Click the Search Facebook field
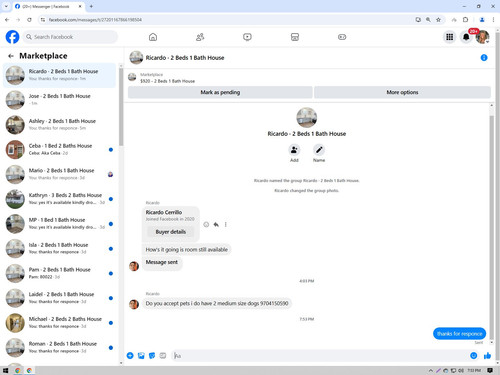This screenshot has height=375, width=500. point(71,37)
